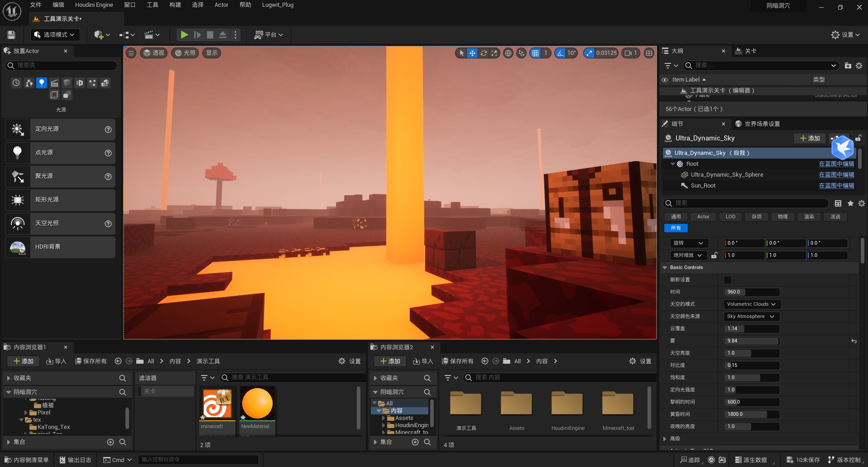Image resolution: width=868 pixels, height=467 pixels.
Task: Select the NewMaterial asset thumbnail
Action: coord(257,404)
